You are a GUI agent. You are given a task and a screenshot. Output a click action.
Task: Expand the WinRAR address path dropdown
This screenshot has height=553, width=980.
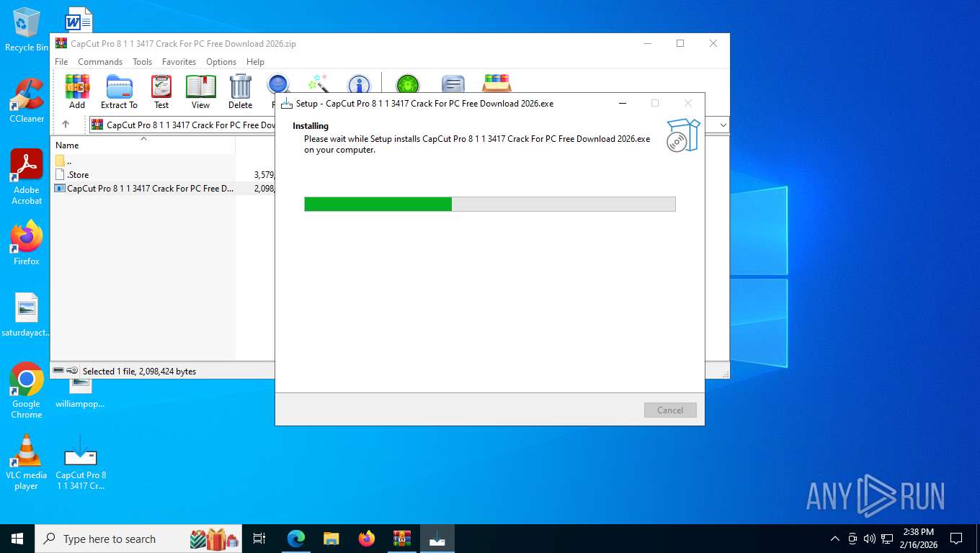click(723, 125)
